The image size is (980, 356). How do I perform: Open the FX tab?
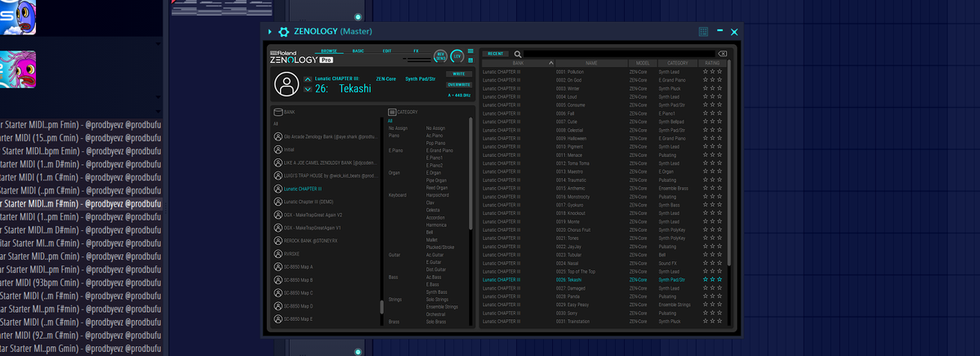(x=416, y=51)
